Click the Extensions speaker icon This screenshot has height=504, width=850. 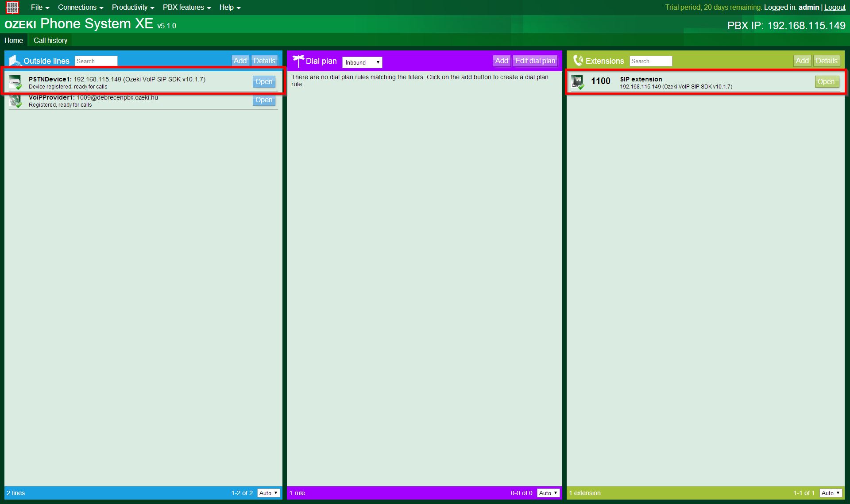[x=577, y=60]
